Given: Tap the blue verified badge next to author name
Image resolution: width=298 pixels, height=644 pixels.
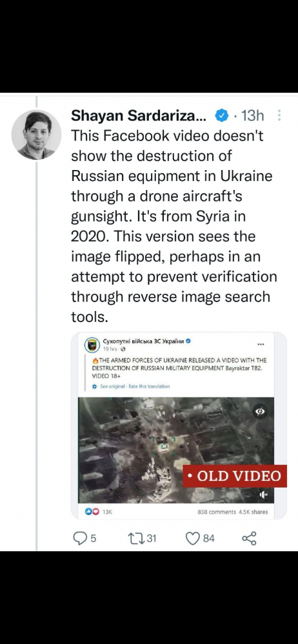Looking at the screenshot, I should [221, 116].
